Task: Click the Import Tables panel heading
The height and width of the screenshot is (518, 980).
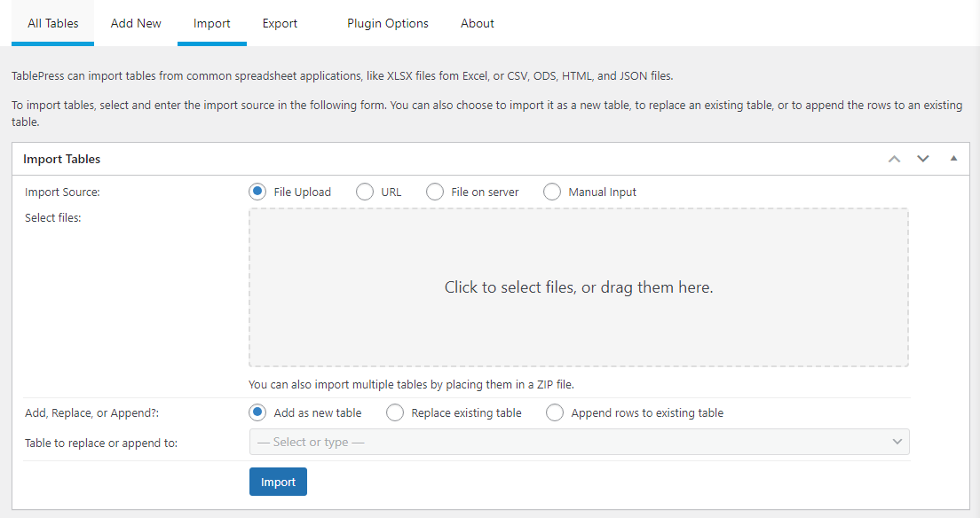Action: [62, 159]
